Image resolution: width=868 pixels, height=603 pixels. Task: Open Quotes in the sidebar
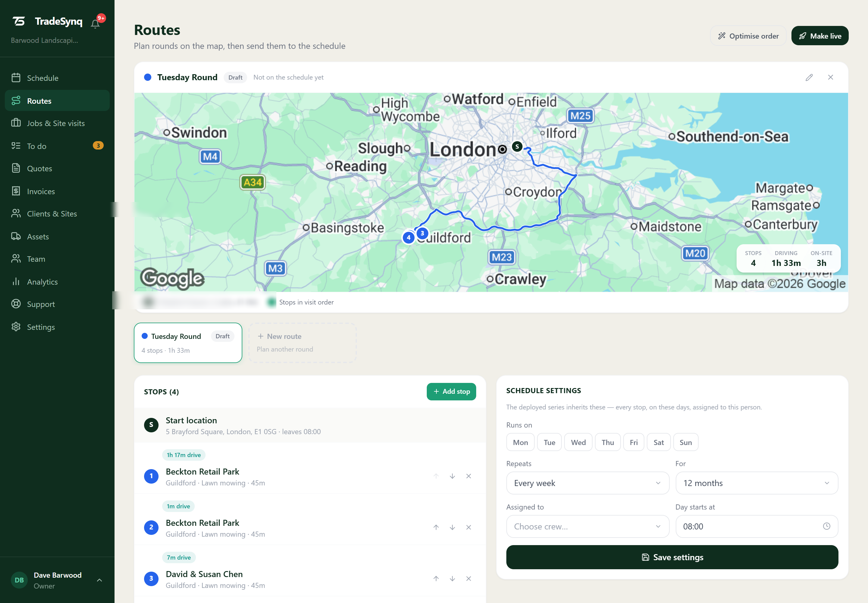(57, 169)
